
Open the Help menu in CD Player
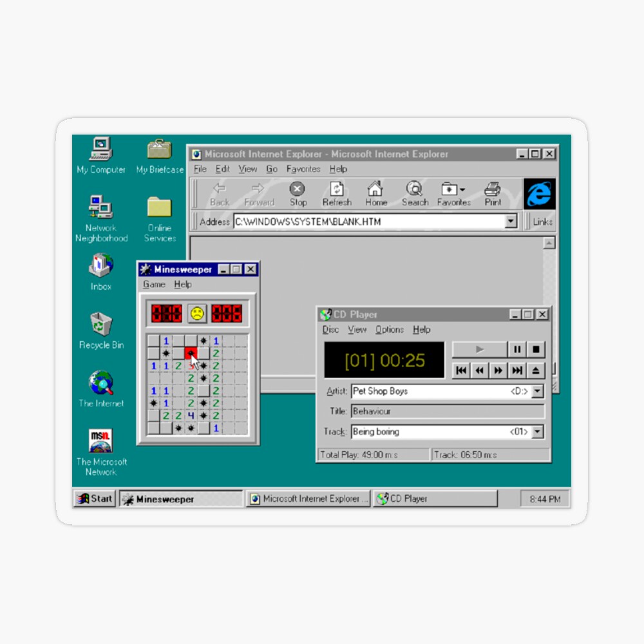421,329
